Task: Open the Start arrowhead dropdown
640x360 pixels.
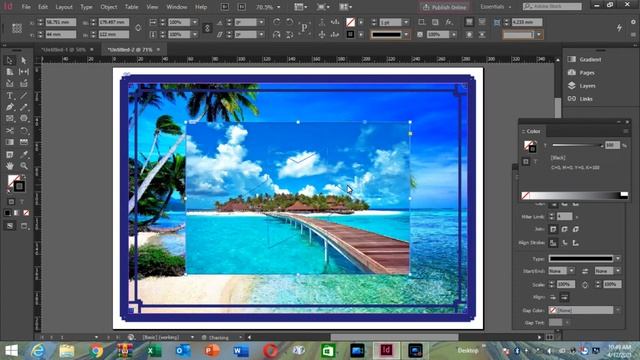Action: (x=571, y=271)
